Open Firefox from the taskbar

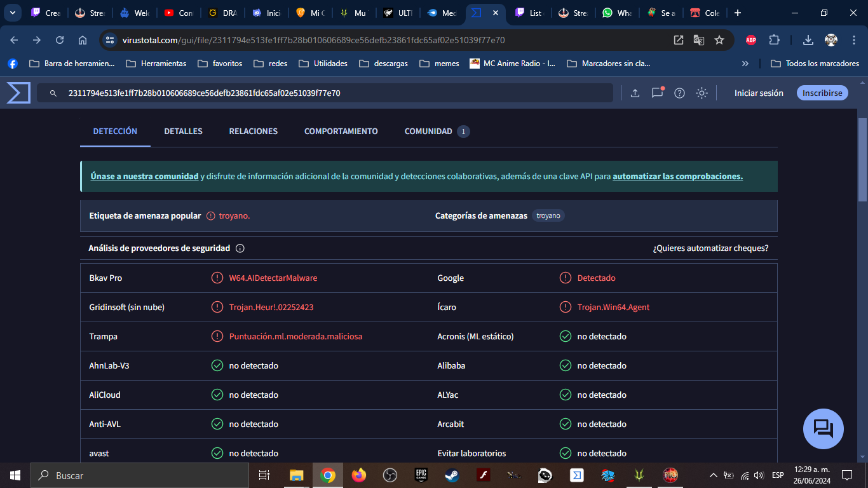coord(359,475)
